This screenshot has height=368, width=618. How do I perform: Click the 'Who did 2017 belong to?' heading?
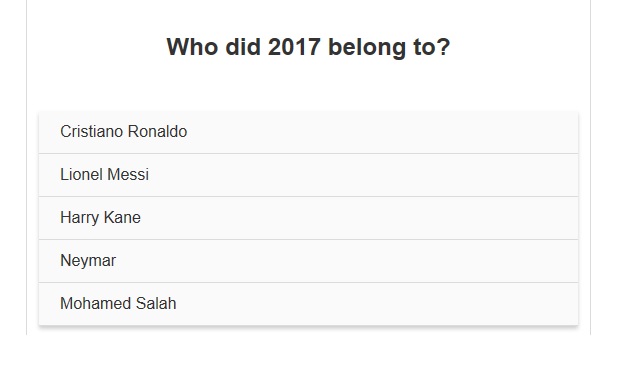click(308, 47)
